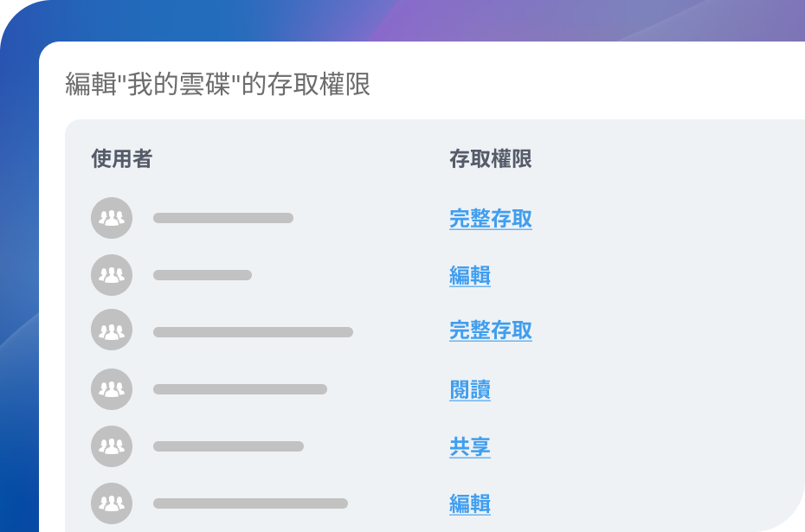Select the group avatar in the fourth row

tap(112, 389)
